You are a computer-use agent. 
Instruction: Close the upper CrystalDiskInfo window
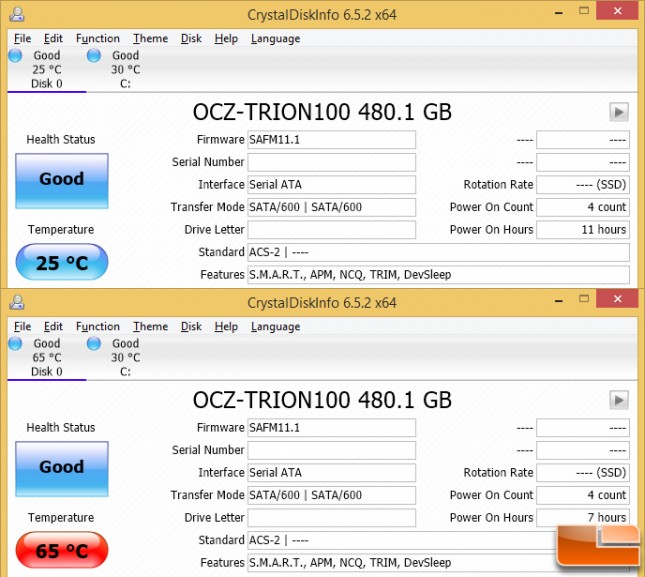pyautogui.click(x=617, y=11)
